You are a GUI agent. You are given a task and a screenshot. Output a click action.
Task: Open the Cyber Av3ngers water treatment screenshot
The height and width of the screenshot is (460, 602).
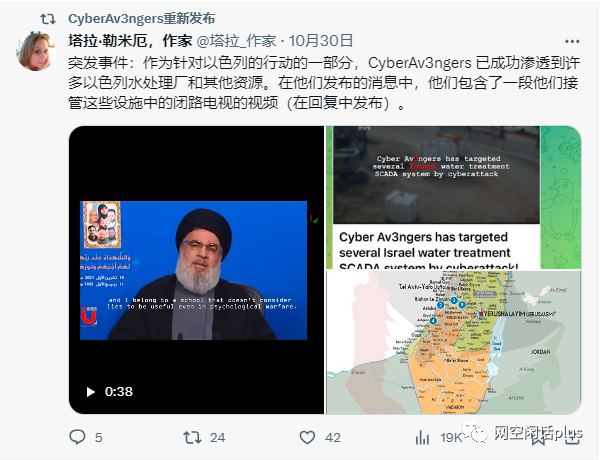click(x=453, y=197)
